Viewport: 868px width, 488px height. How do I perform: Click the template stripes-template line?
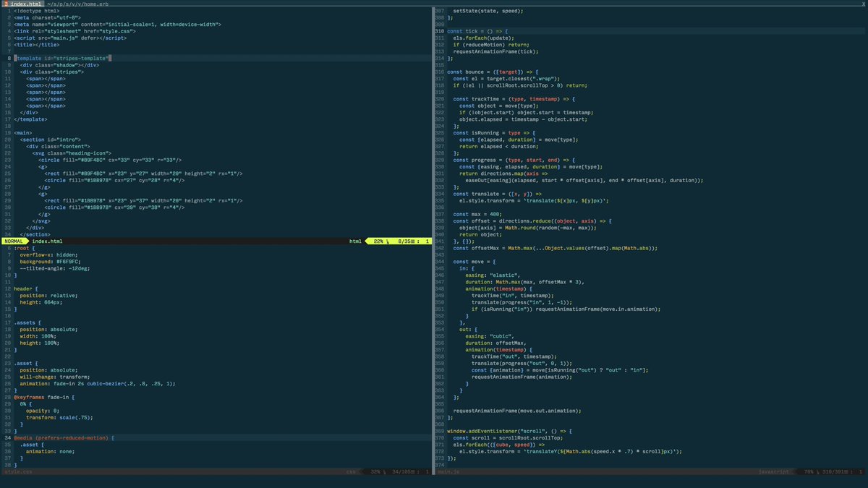(x=62, y=58)
